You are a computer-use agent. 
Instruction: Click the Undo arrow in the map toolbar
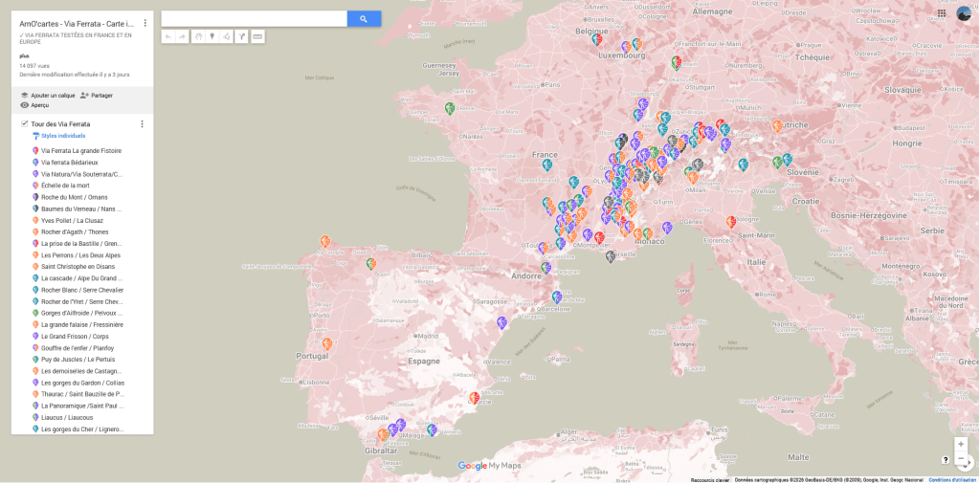(x=168, y=37)
